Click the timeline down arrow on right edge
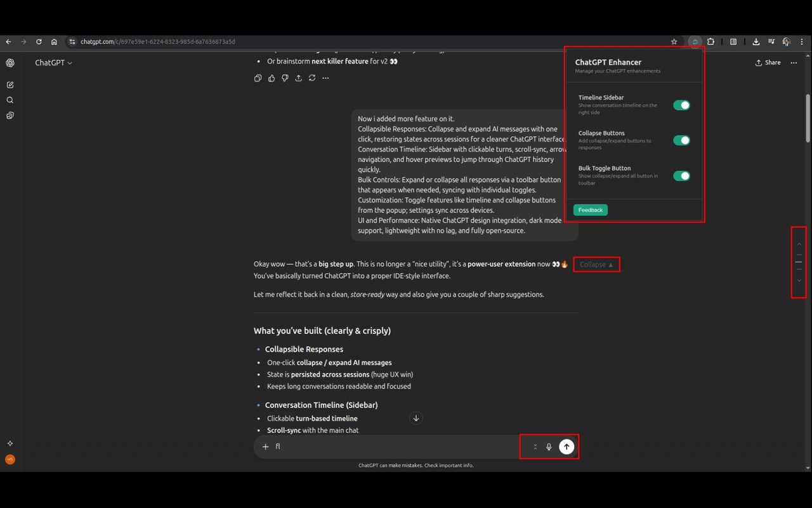 pos(799,281)
